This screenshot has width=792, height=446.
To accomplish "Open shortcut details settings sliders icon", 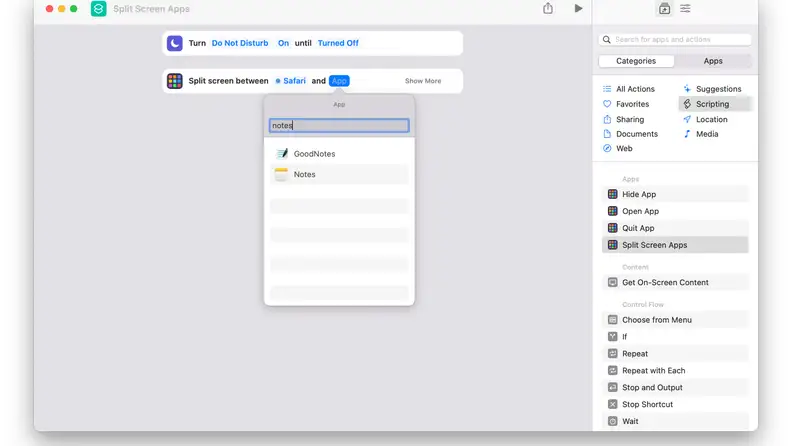I will (685, 8).
